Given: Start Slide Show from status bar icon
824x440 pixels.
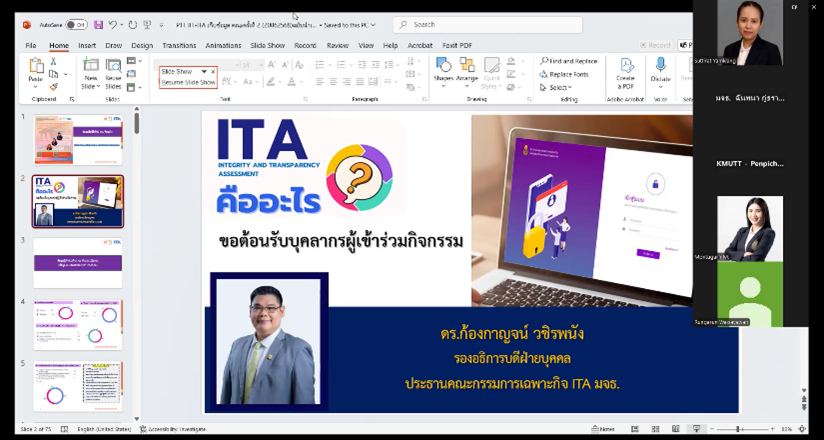Looking at the screenshot, I should pos(696,429).
